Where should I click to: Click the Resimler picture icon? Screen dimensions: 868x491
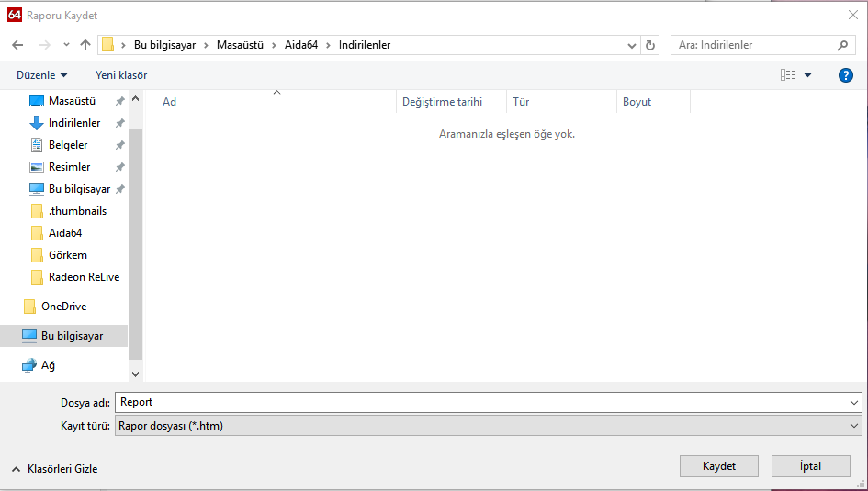[x=37, y=167]
